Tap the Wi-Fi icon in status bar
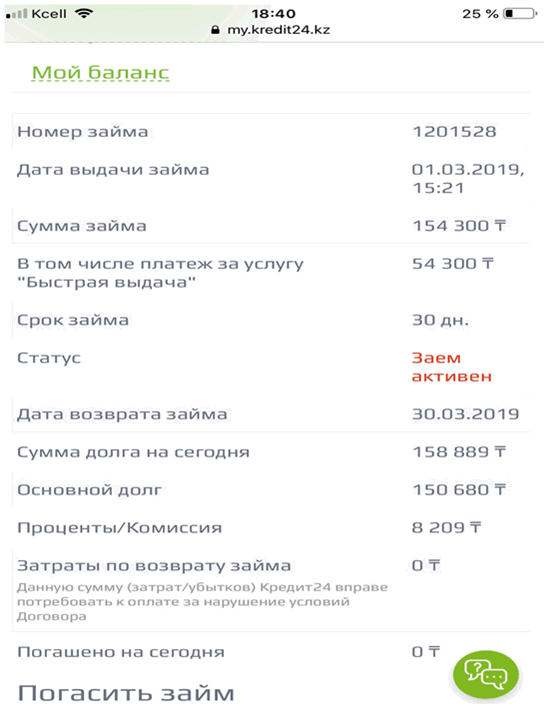This screenshot has height=704, width=550. pos(84,13)
